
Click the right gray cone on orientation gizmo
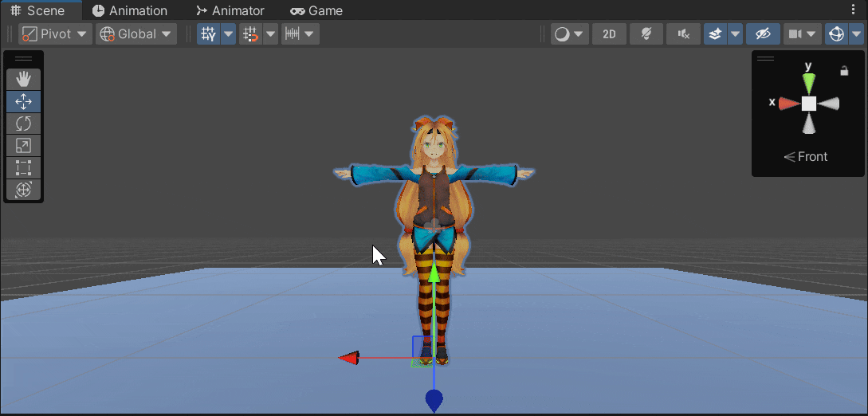829,104
